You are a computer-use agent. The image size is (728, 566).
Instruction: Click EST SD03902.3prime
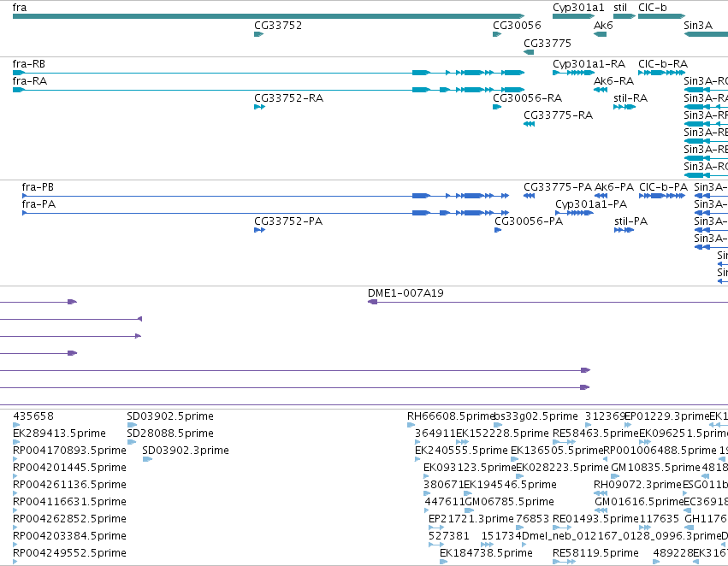[186, 451]
